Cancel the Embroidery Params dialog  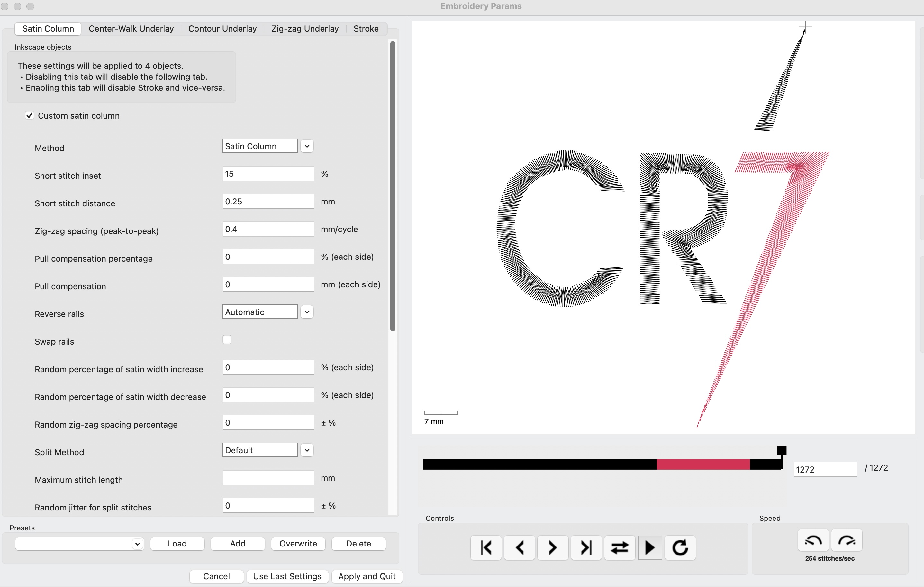pos(216,576)
